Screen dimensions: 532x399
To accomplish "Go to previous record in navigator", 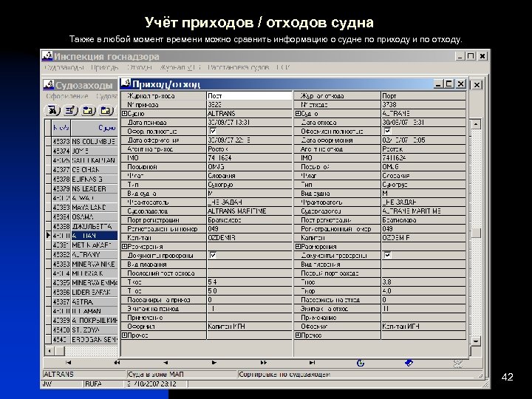I will tap(166, 363).
